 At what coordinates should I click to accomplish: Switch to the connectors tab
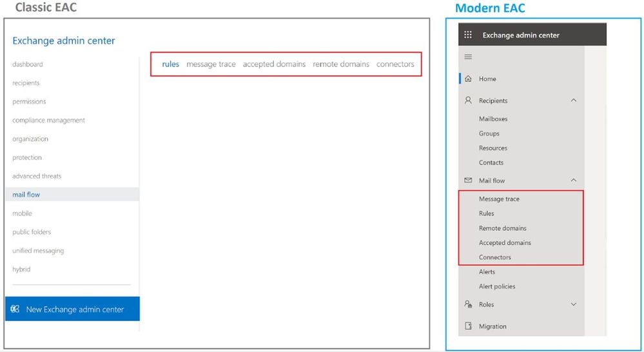pyautogui.click(x=395, y=64)
